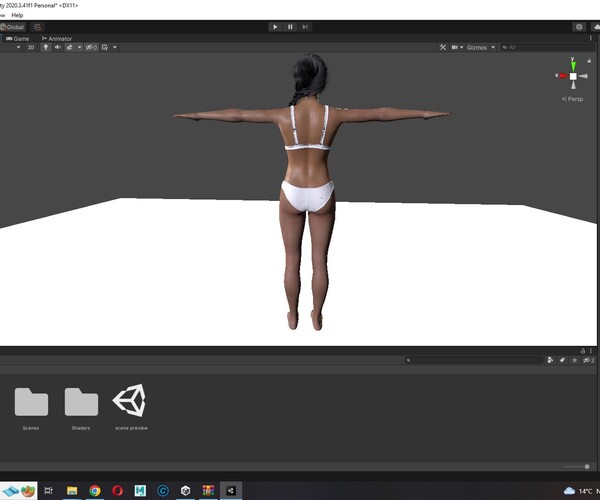Viewport: 600px width, 500px height.
Task: Open shading mode dropdown at toolbar left
Action: pyautogui.click(x=18, y=47)
